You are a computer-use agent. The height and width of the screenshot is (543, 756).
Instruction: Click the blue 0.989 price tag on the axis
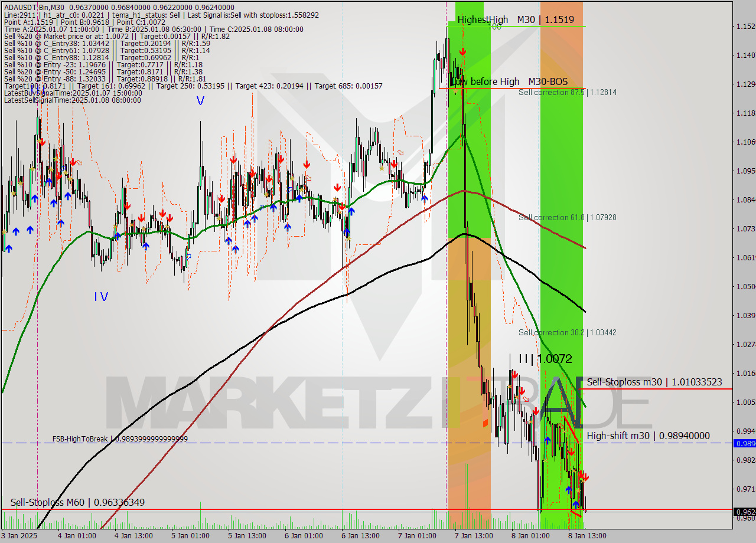[x=744, y=443]
